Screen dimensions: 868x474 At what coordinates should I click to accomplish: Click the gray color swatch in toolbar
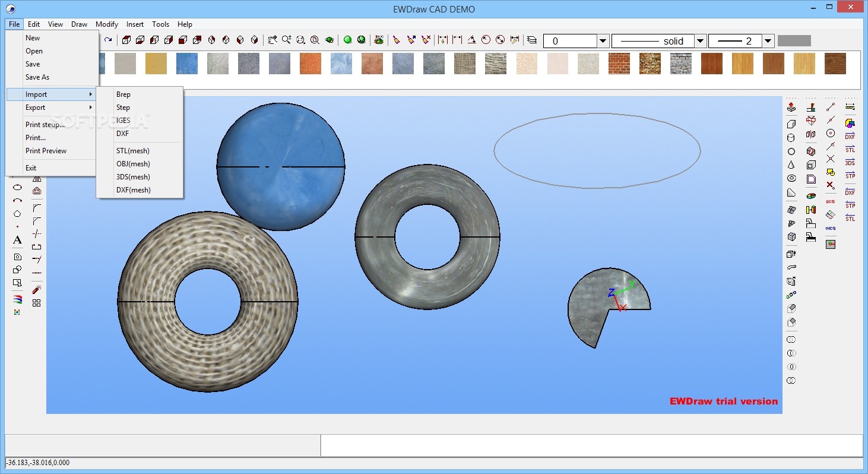tap(794, 41)
